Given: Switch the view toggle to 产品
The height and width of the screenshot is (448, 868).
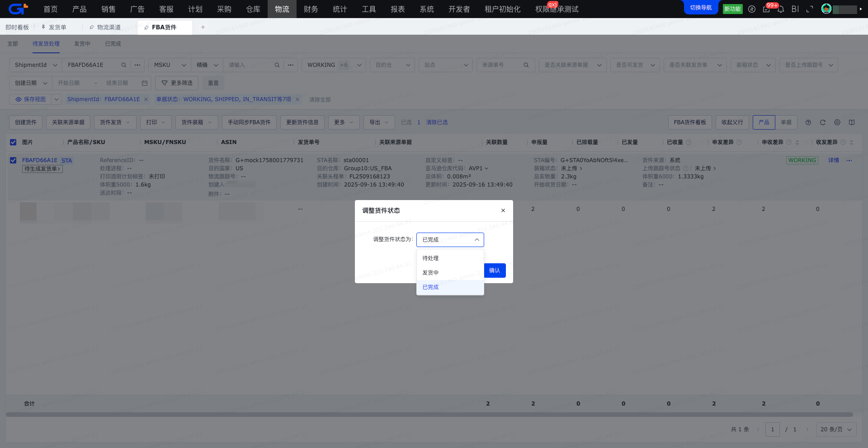Looking at the screenshot, I should [x=764, y=122].
